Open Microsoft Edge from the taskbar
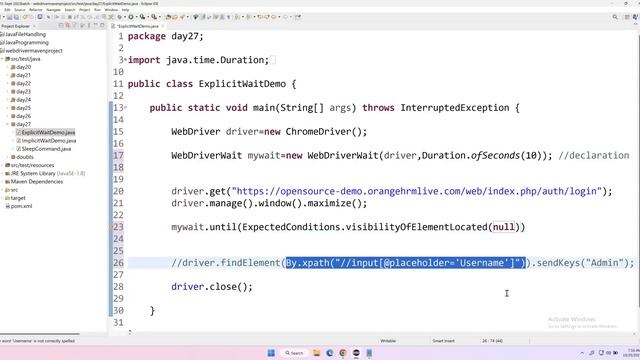This screenshot has width=640, height=360. (x=330, y=353)
